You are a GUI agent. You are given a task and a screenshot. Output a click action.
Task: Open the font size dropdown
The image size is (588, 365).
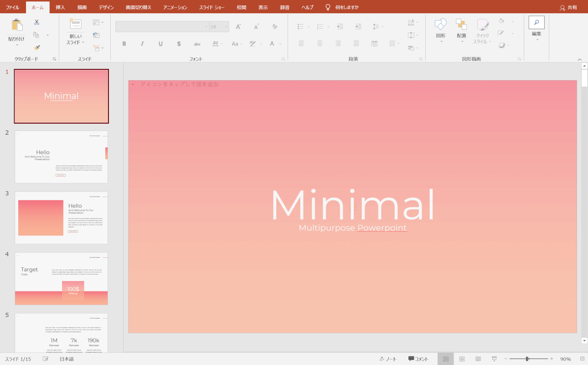[x=226, y=27]
